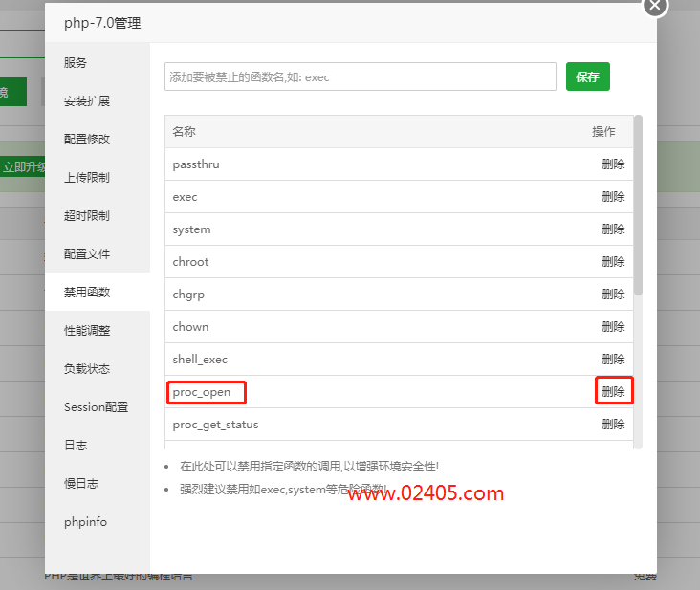Delete the system function entry

(613, 229)
